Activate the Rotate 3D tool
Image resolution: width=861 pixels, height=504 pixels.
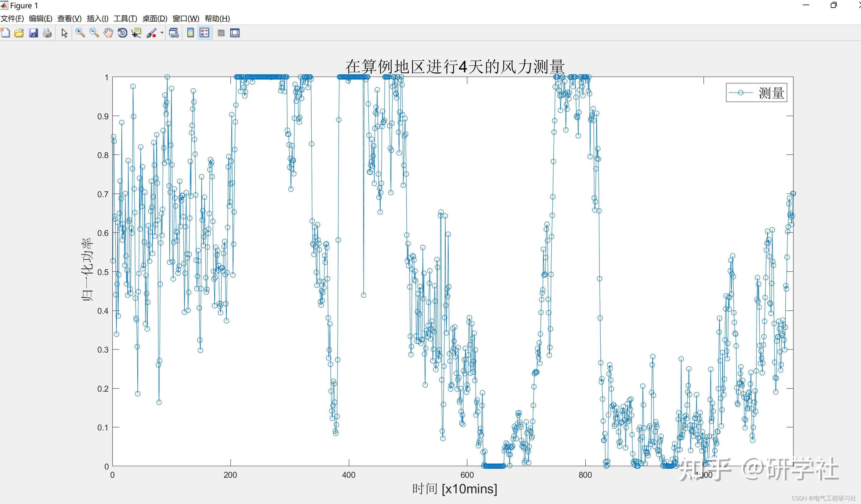click(x=122, y=33)
